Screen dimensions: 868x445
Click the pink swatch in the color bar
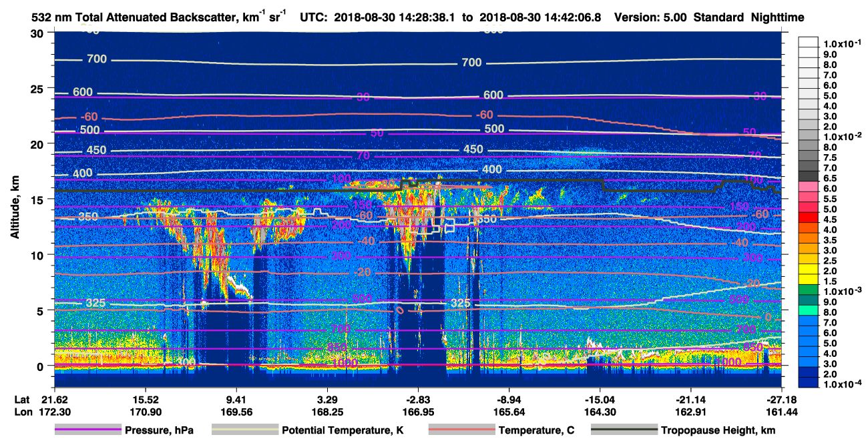point(809,185)
